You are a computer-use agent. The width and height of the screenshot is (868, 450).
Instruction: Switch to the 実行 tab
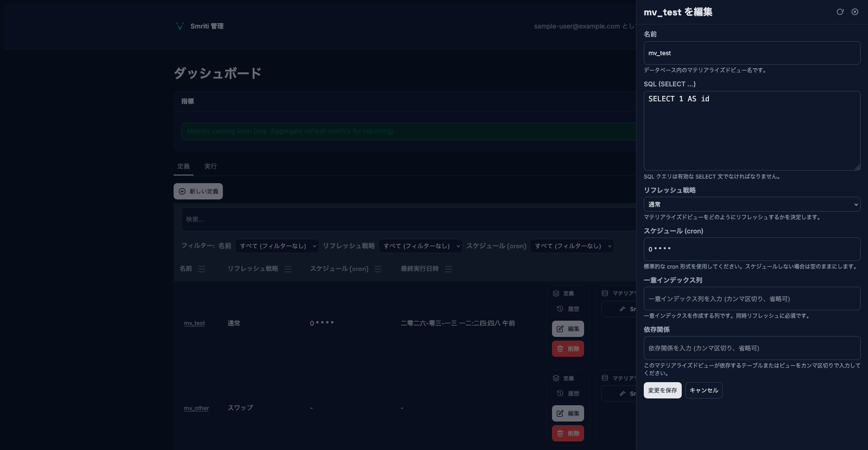point(210,166)
